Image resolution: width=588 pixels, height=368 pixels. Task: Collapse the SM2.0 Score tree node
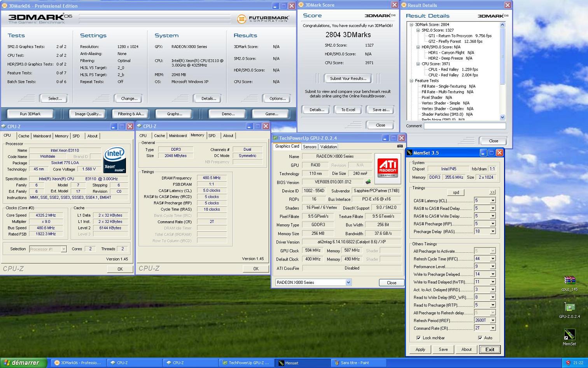pos(418,30)
